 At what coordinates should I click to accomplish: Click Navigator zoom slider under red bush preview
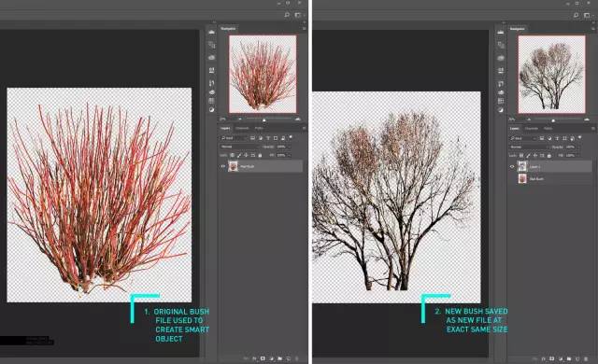pos(263,119)
